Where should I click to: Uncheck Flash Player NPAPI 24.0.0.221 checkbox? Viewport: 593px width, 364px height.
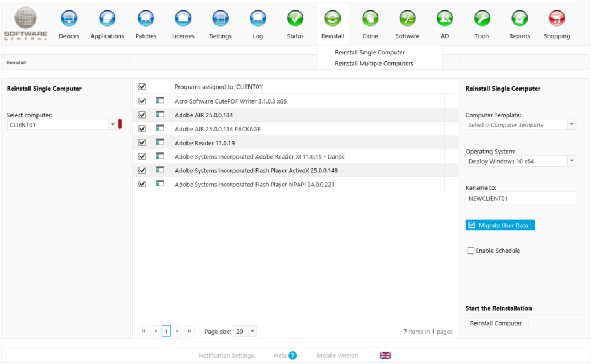pyautogui.click(x=142, y=183)
